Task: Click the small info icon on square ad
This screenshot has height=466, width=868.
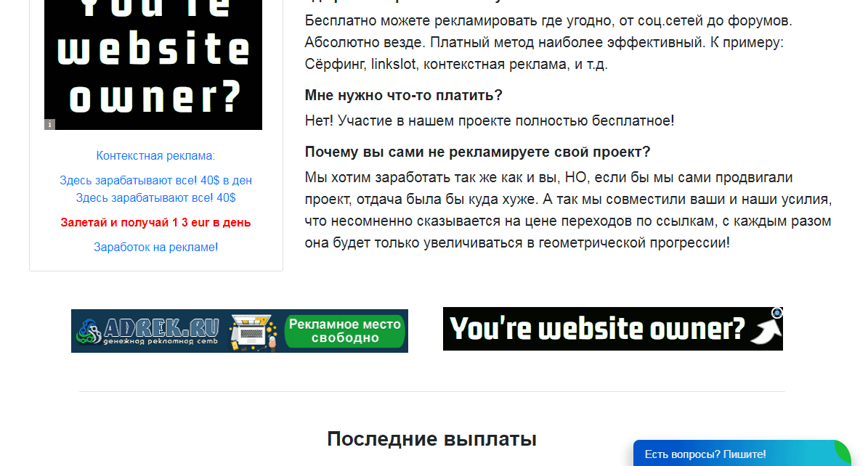Action: (x=49, y=124)
